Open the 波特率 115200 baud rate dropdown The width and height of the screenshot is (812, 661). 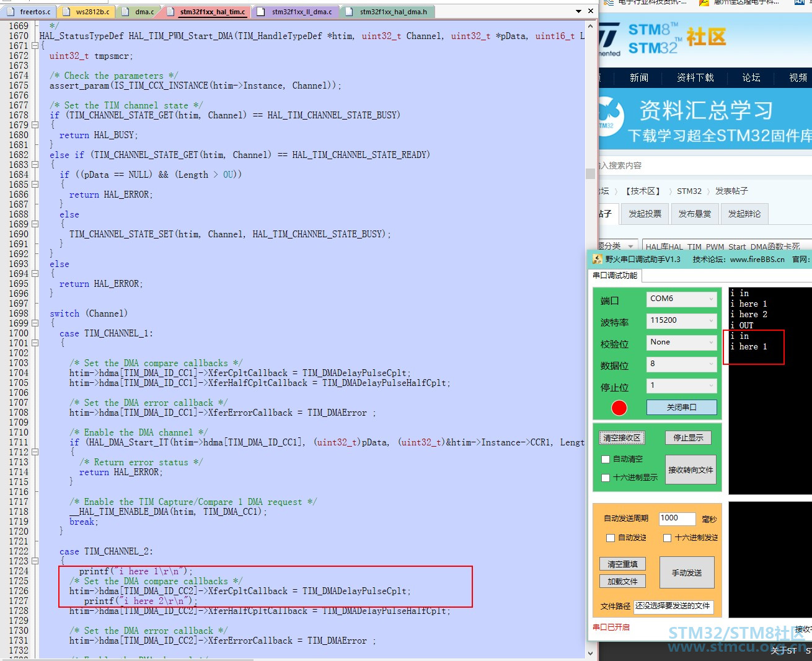(681, 320)
